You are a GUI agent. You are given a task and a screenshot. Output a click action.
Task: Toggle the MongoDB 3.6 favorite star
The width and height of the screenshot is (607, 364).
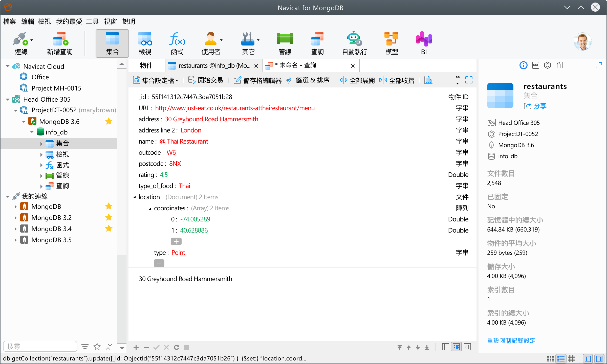[x=109, y=121]
